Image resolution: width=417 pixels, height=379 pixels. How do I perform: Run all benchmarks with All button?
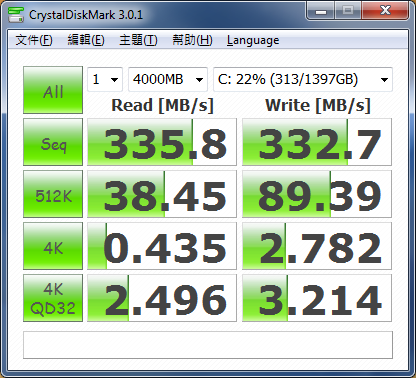53,90
